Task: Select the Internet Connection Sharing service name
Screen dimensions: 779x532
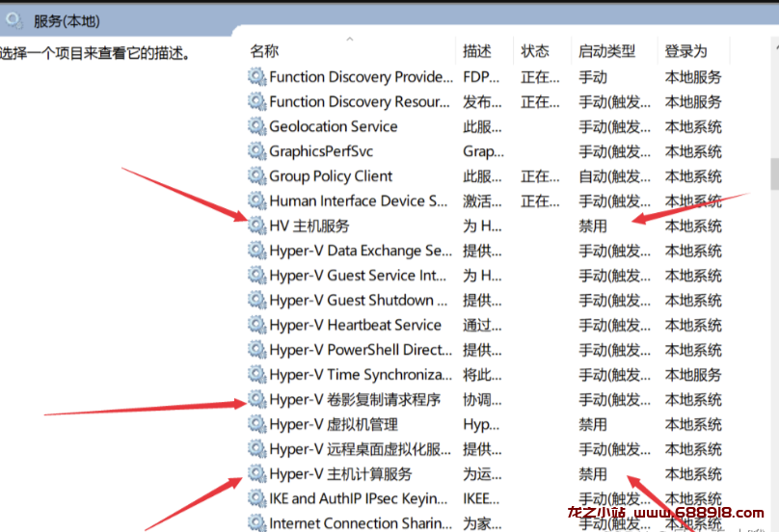Action: tap(361, 523)
